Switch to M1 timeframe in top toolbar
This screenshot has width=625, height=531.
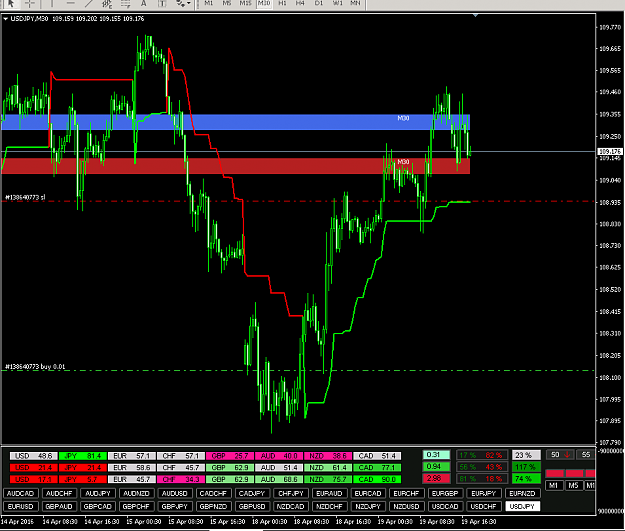[209, 3]
